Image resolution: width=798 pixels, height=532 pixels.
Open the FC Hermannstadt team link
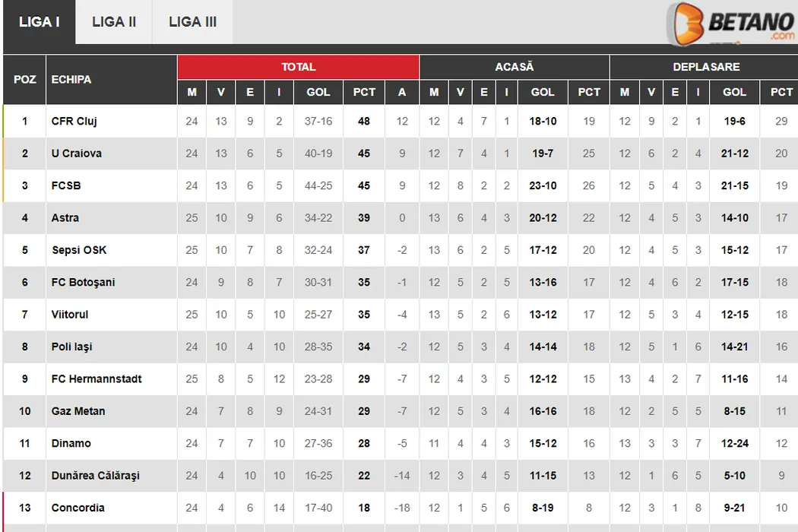click(x=97, y=379)
